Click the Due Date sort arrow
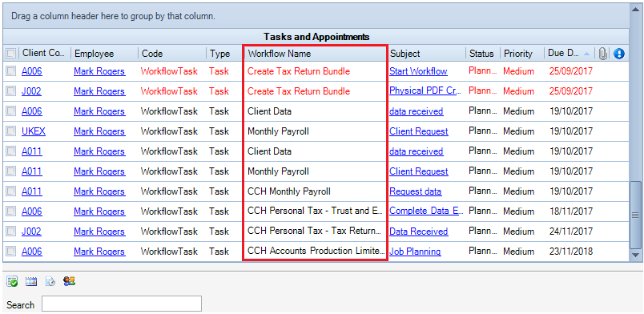This screenshot has height=314, width=644. point(586,54)
